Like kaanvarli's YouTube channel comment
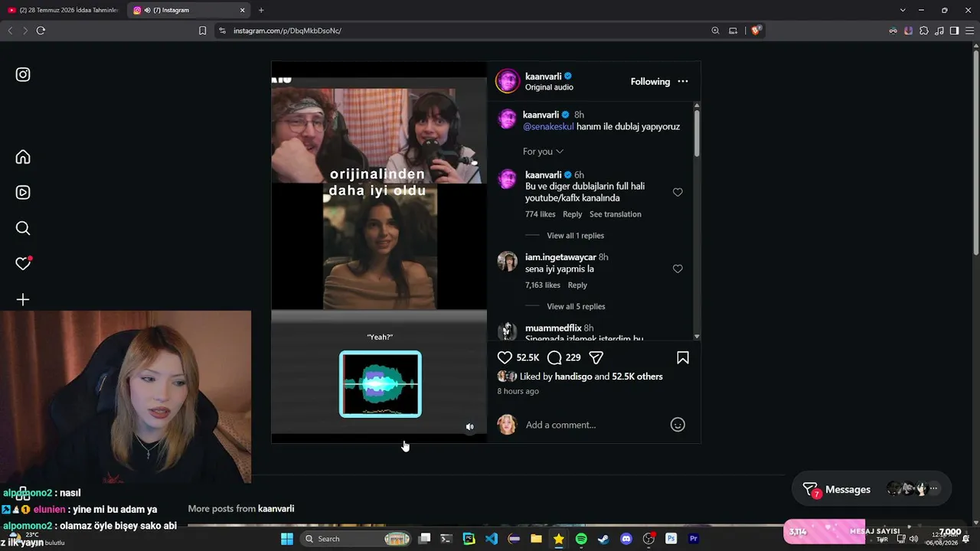The height and width of the screenshot is (551, 980). 678,192
